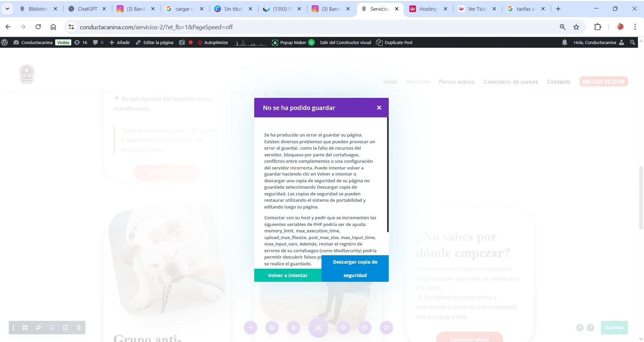Viewport: 644px width, 342px height.
Task: Open the Chrome extensions puzzle icon
Action: (598, 27)
